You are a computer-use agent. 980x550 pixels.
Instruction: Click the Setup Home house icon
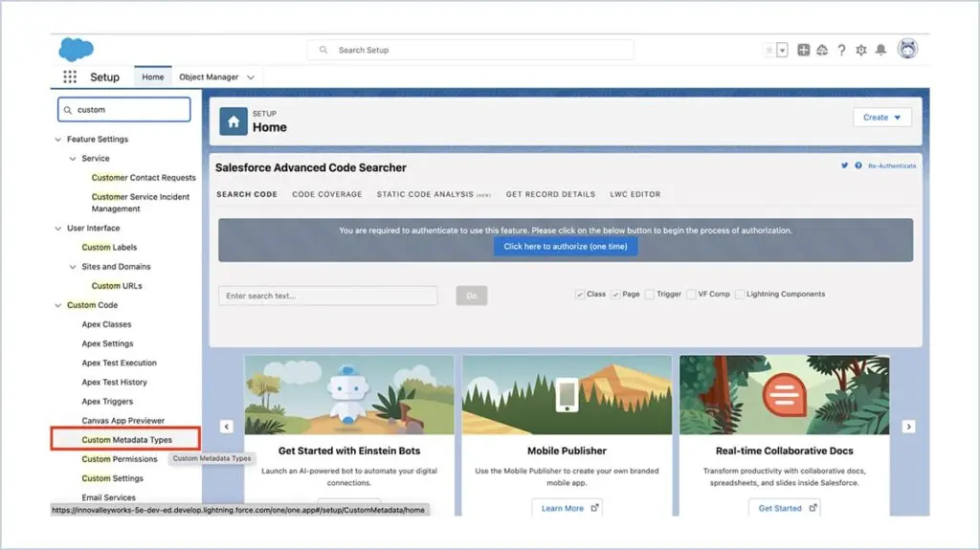[234, 121]
